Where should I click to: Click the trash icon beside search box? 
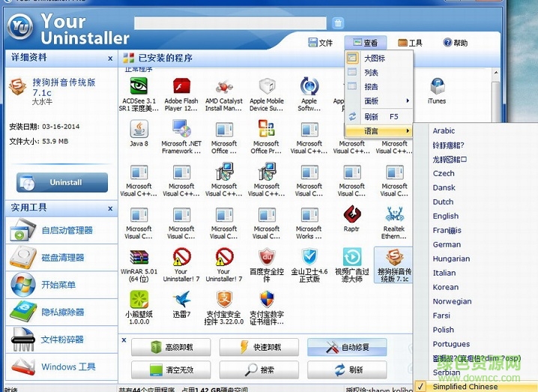(338, 23)
